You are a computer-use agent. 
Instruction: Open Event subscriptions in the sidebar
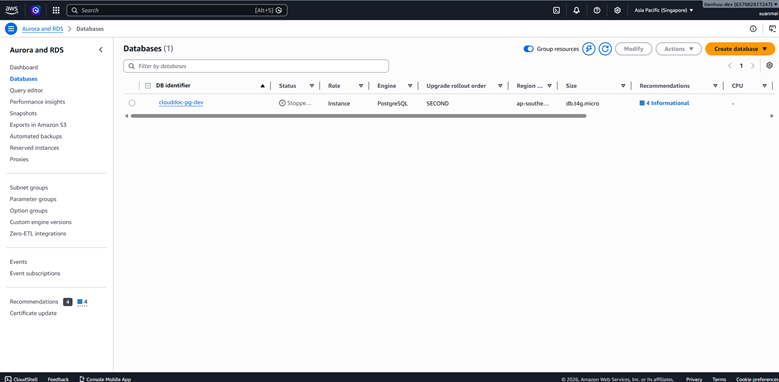(35, 273)
